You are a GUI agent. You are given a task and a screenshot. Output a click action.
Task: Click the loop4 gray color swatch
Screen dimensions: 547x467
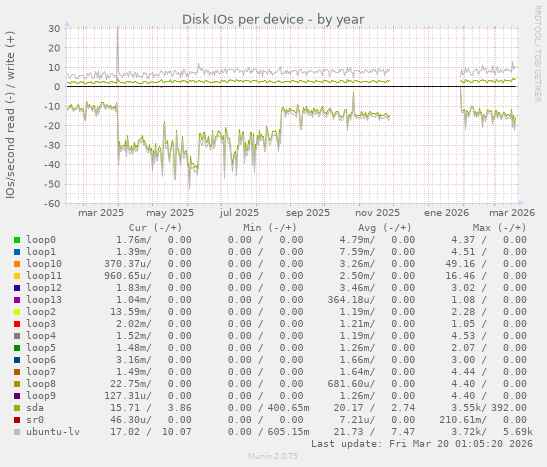pos(17,336)
